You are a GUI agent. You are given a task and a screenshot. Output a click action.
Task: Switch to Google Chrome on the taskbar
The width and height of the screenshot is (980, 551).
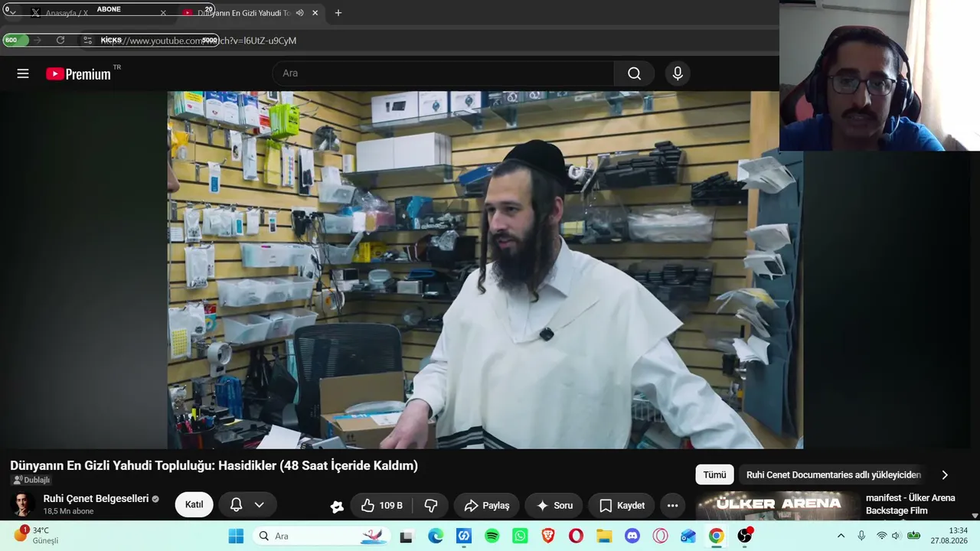(x=717, y=536)
